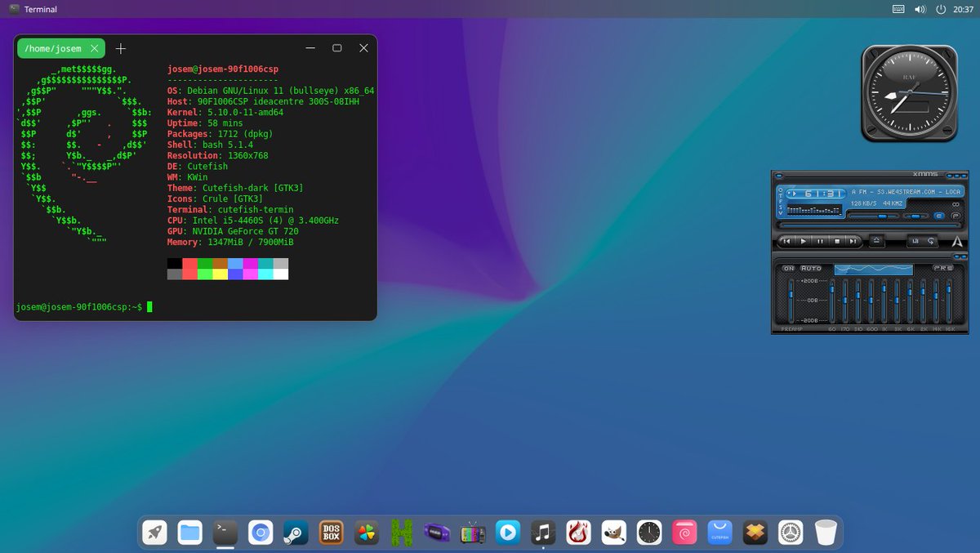Viewport: 980px width, 553px height.
Task: Click the 20:37 clock in top bar
Action: point(963,9)
